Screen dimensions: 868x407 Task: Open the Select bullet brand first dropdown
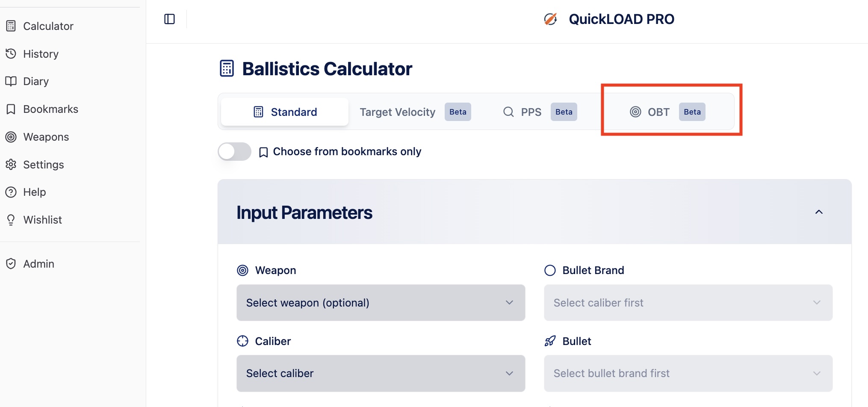tap(688, 373)
